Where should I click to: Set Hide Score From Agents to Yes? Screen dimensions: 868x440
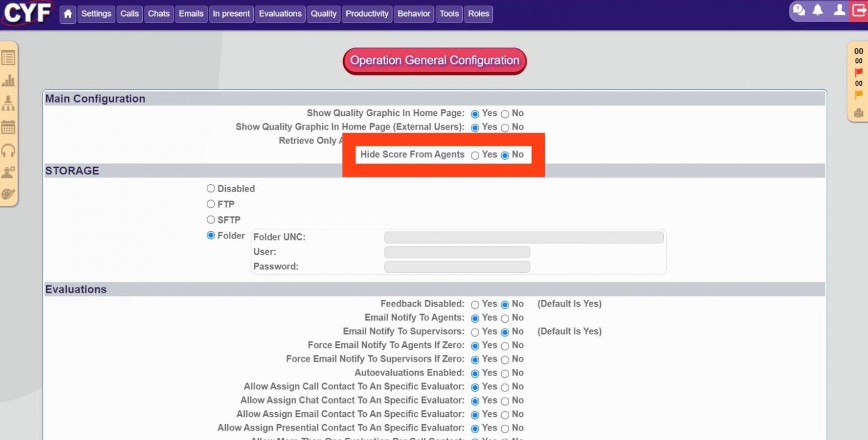pos(475,155)
